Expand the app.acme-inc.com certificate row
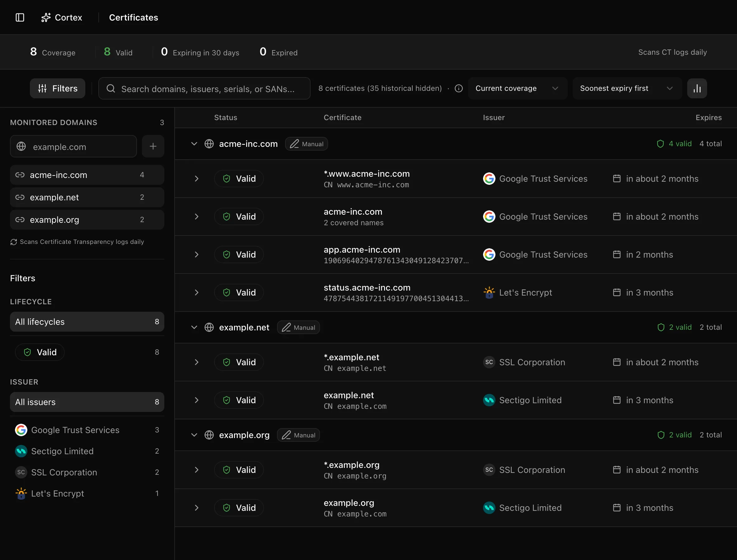Screen dimensions: 737x560 tap(197, 255)
